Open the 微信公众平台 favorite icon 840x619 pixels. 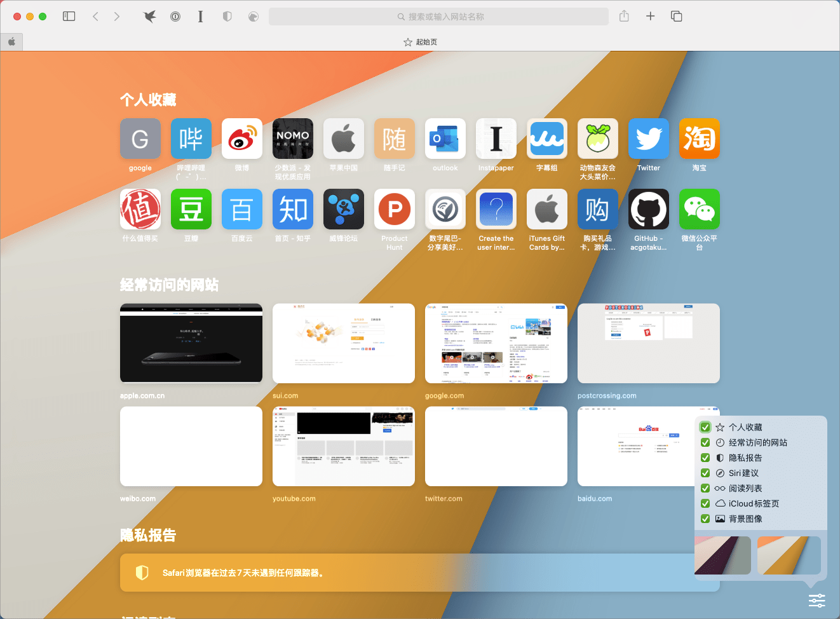coord(700,209)
